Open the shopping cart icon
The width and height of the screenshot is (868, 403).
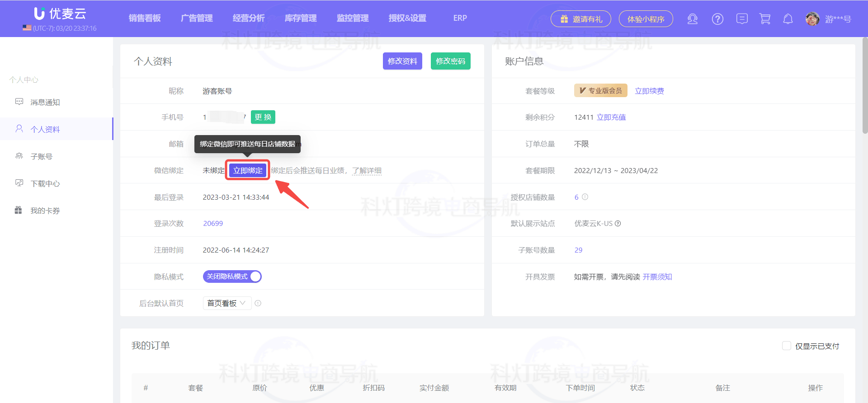765,19
